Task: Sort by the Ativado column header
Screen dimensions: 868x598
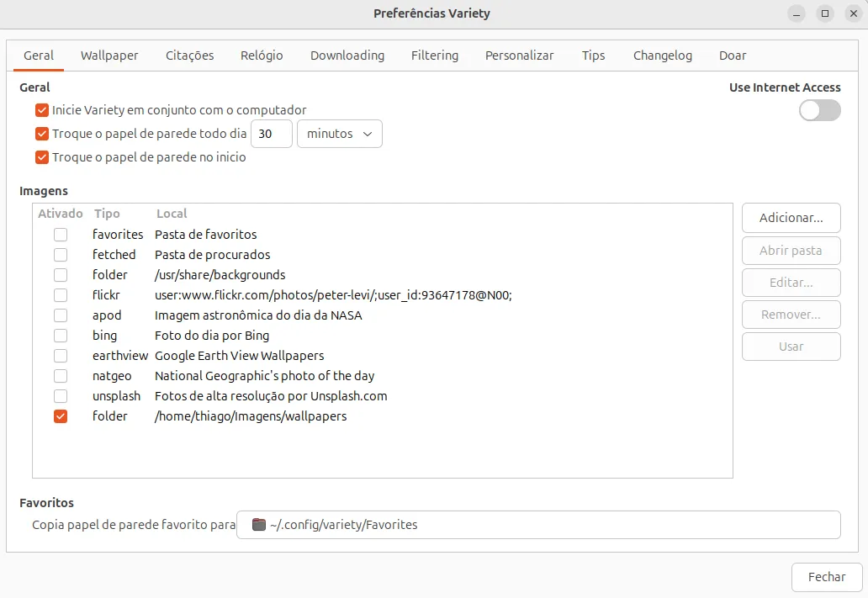Action: click(x=61, y=214)
